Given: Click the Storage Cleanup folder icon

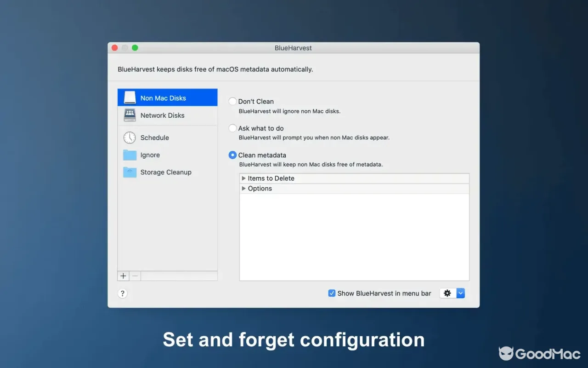Looking at the screenshot, I should pos(130,172).
